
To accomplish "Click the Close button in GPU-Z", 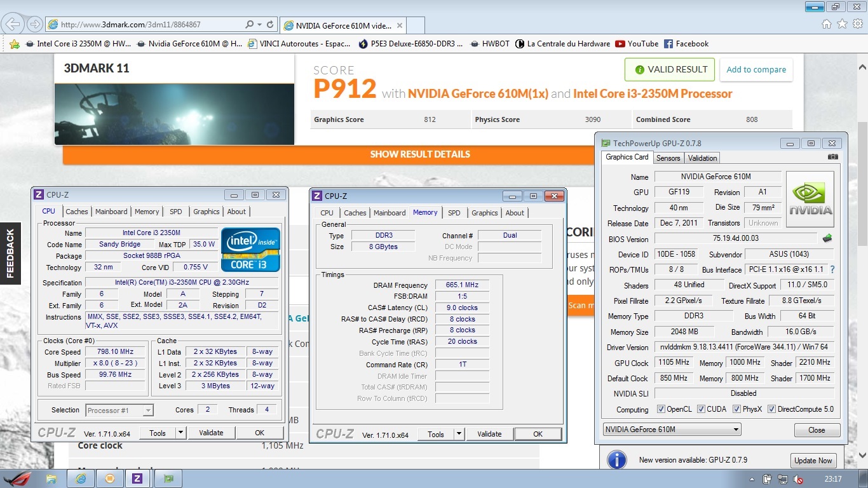I will [x=817, y=430].
